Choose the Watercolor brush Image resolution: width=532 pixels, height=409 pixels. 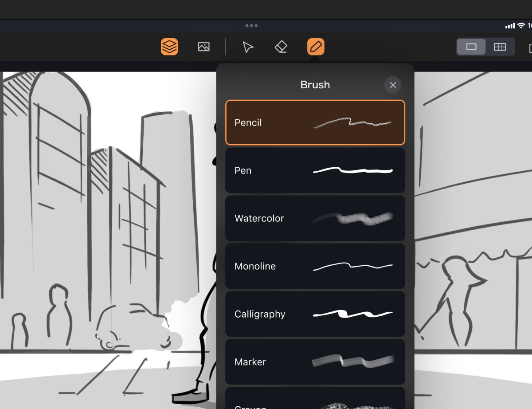click(315, 218)
